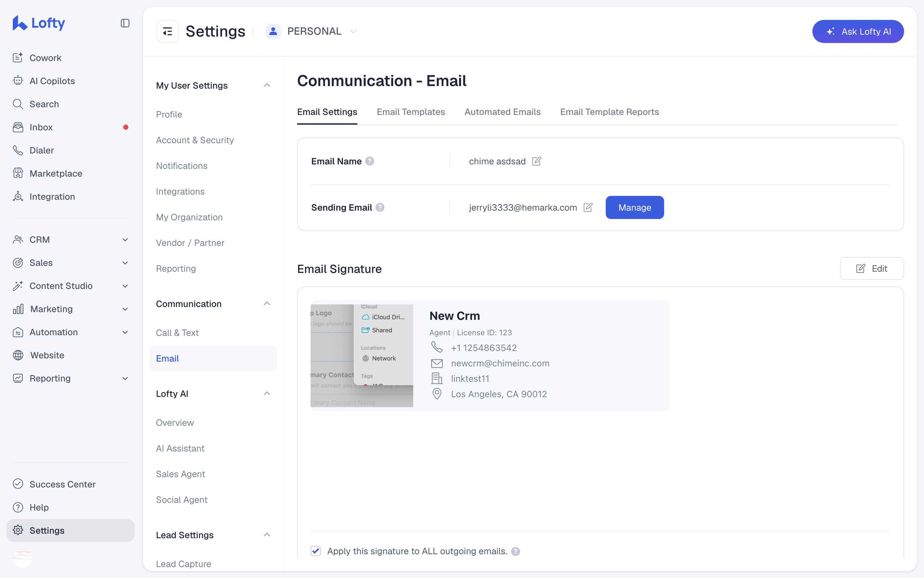
Task: Open Website globe icon
Action: pyautogui.click(x=18, y=355)
